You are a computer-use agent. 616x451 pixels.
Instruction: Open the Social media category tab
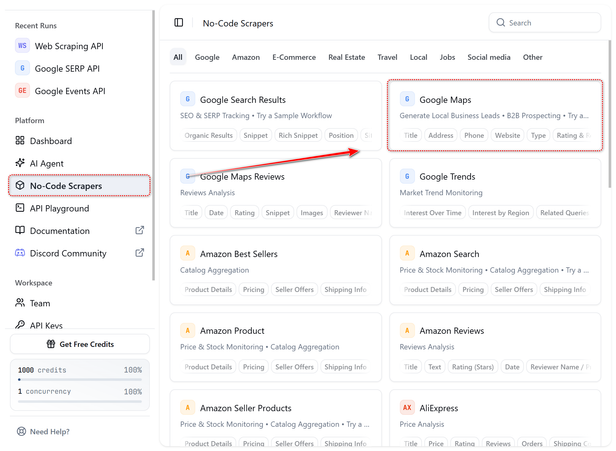(x=489, y=57)
